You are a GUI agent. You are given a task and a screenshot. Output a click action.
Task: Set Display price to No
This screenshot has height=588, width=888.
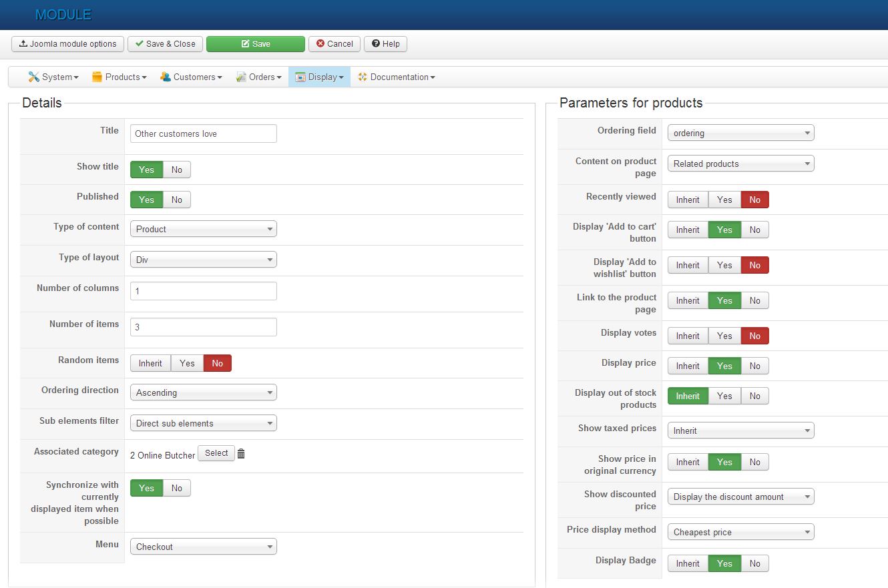point(755,366)
